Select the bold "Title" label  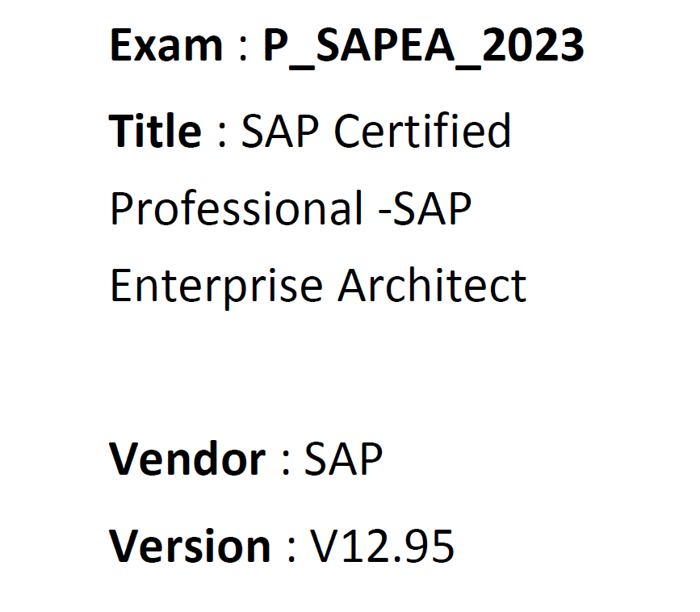pyautogui.click(x=155, y=130)
